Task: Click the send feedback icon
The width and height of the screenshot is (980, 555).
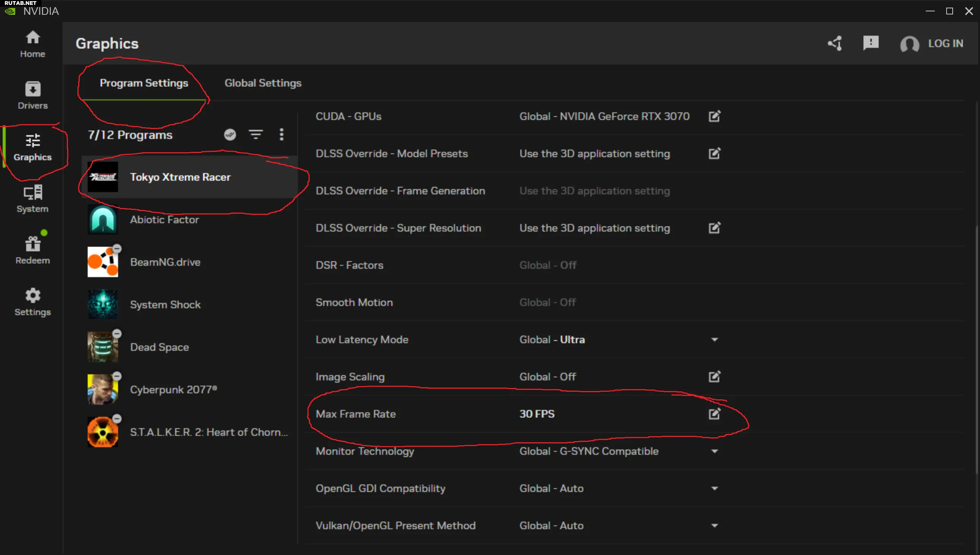Action: pyautogui.click(x=871, y=43)
